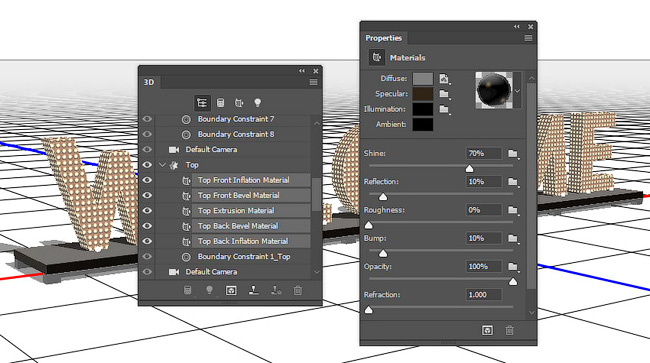Click the Specular color swatch

(x=423, y=94)
